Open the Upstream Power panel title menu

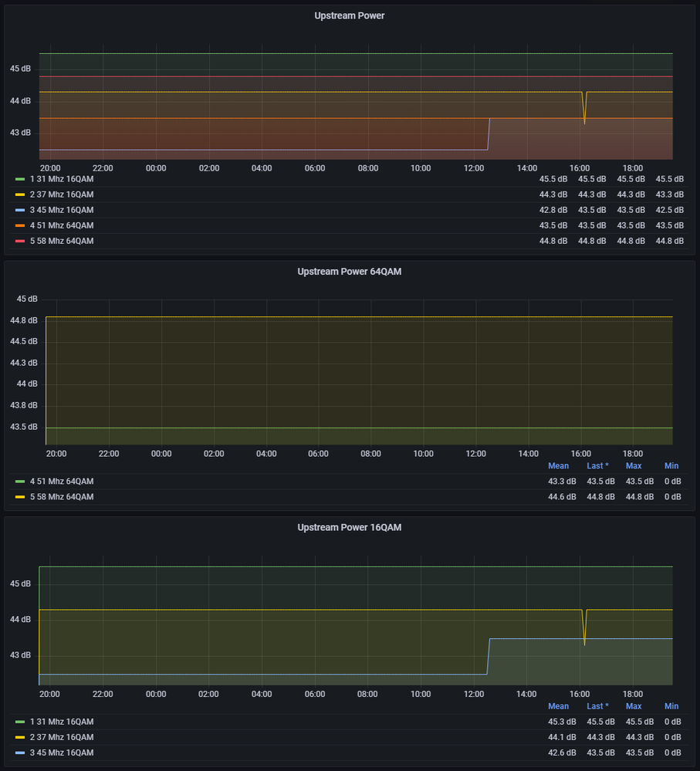pos(349,15)
